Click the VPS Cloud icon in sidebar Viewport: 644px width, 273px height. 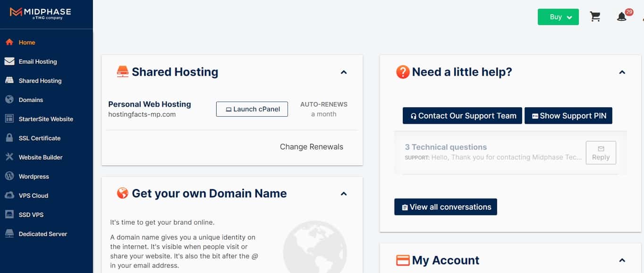click(9, 196)
